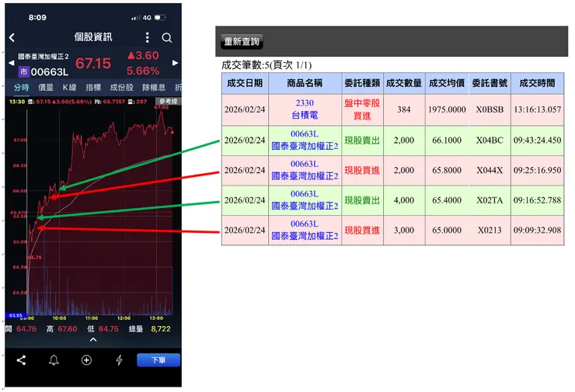Screen dimensions: 575x392
Task: Select the 分時 tab
Action: pyautogui.click(x=21, y=87)
